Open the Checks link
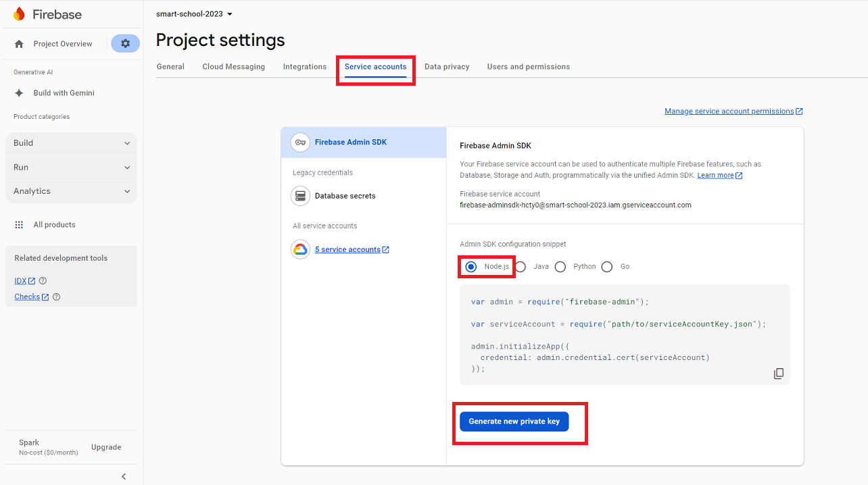Viewport: 868px width, 485px height. tap(27, 297)
